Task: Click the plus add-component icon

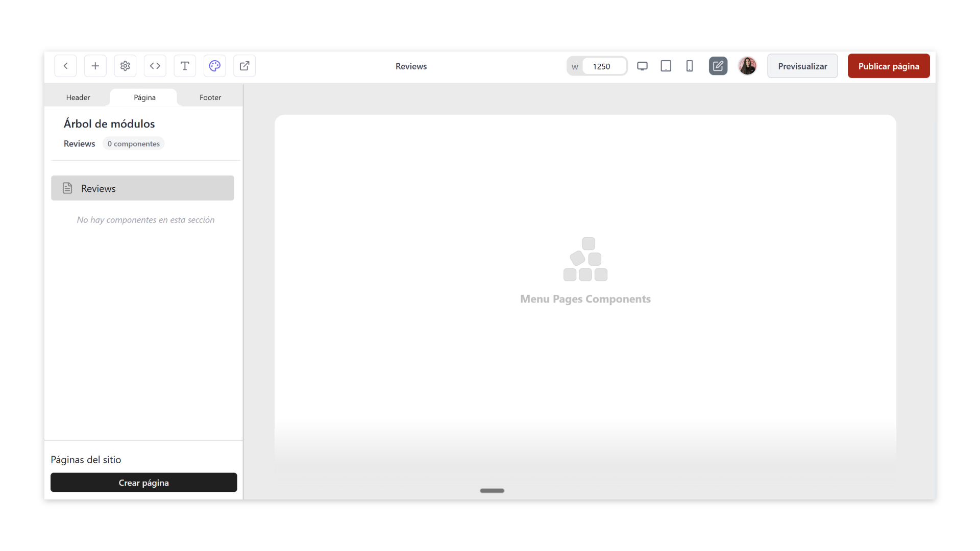Action: coord(95,66)
